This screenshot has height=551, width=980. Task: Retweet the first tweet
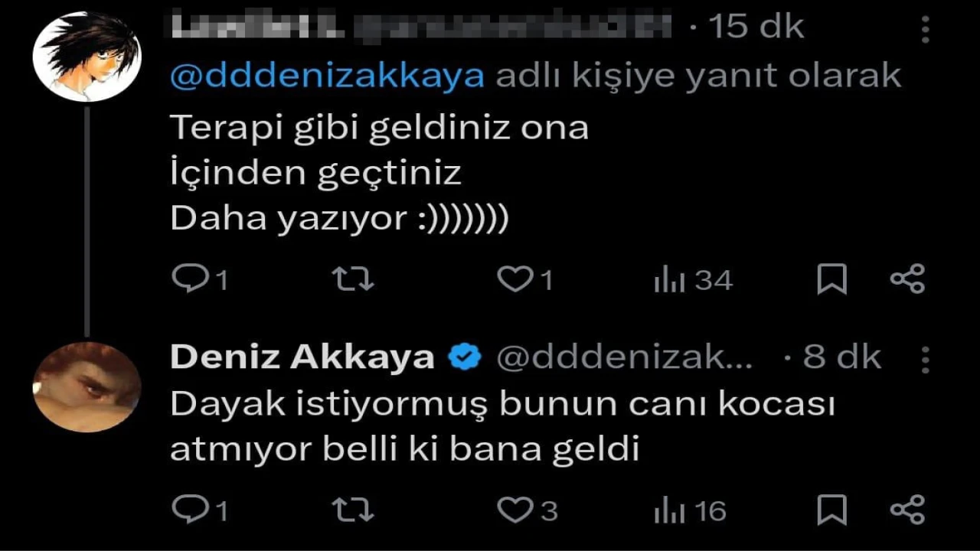356,279
